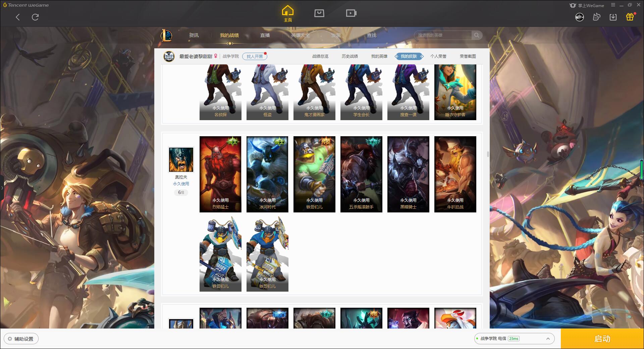Screen dimensions: 644x349
Task: Open the 牛扒狂战 skin card
Action: tap(455, 174)
